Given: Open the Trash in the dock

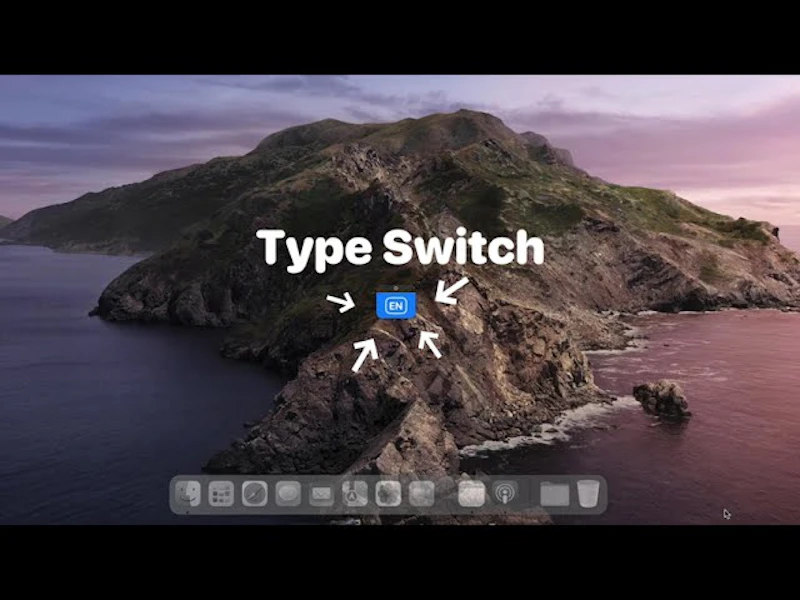Looking at the screenshot, I should pos(588,494).
